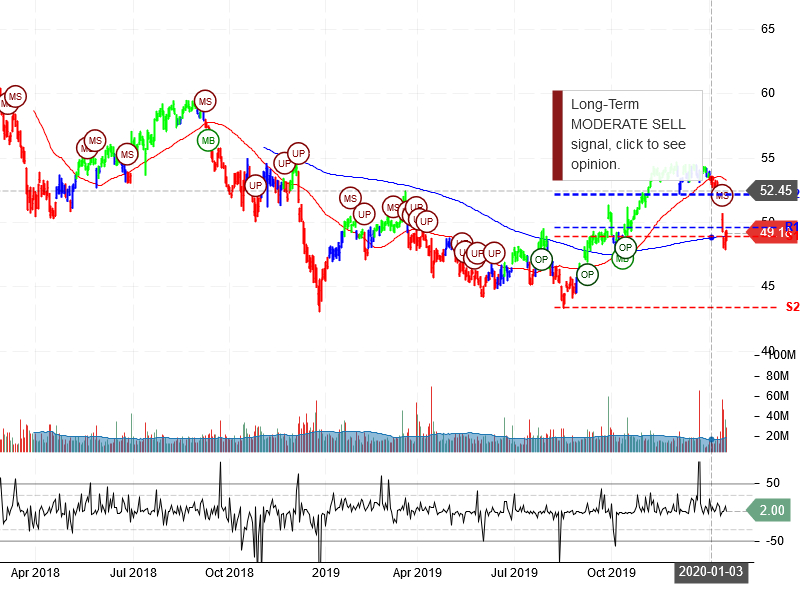The width and height of the screenshot is (800, 600).
Task: Click the highest UP marker near December 2018
Action: pyautogui.click(x=297, y=153)
